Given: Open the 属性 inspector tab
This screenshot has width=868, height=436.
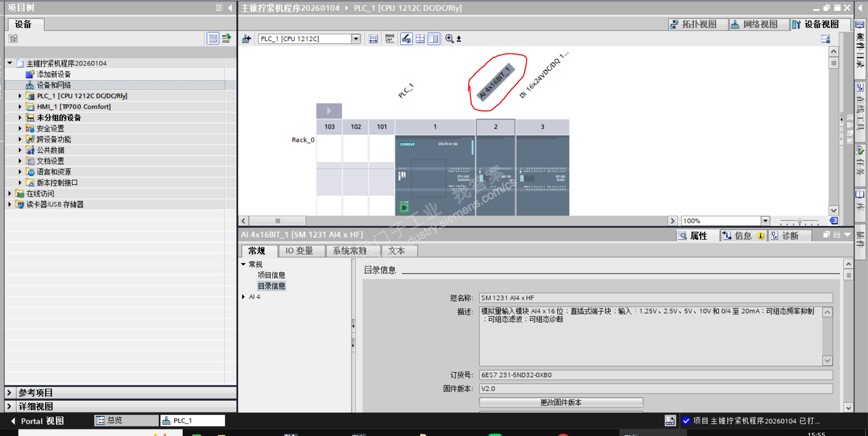Looking at the screenshot, I should coord(697,236).
